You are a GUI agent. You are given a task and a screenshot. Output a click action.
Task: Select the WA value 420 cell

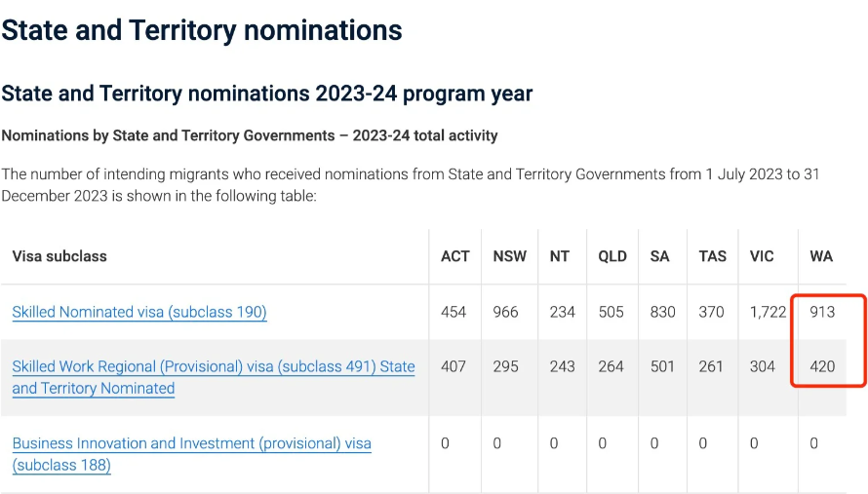(x=822, y=366)
